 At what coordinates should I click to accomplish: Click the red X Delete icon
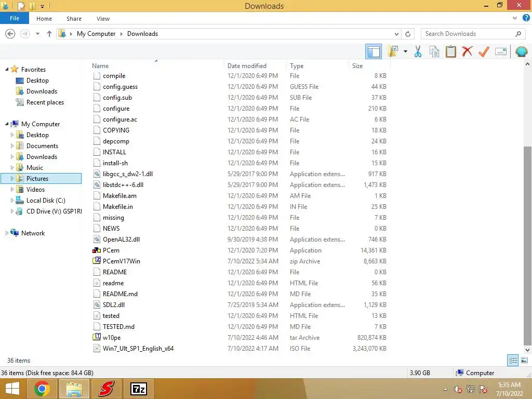467,51
